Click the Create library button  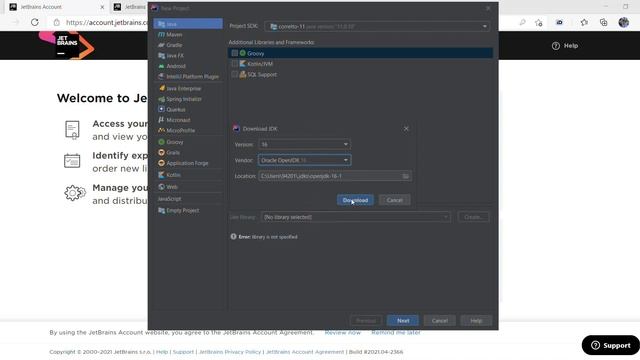pos(473,217)
